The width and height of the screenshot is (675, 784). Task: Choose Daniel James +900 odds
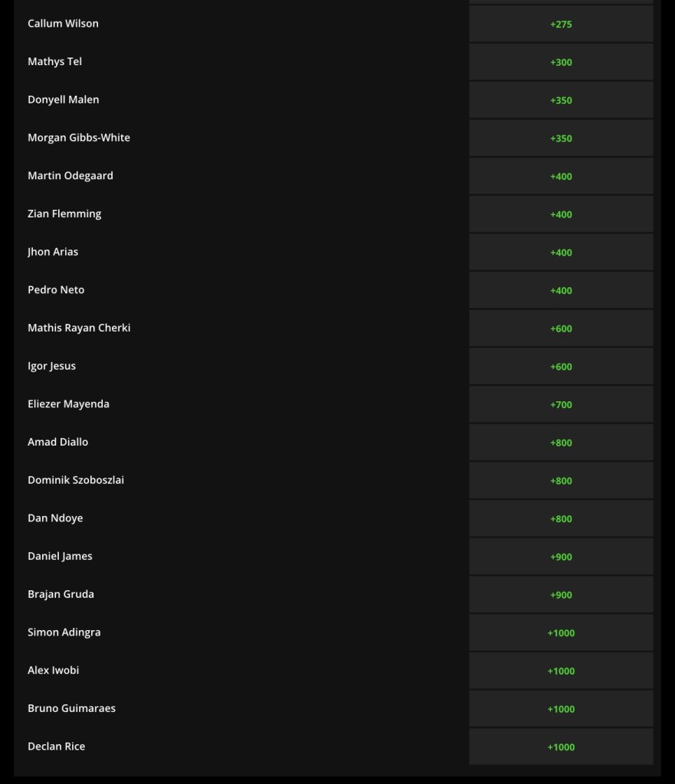click(x=561, y=557)
